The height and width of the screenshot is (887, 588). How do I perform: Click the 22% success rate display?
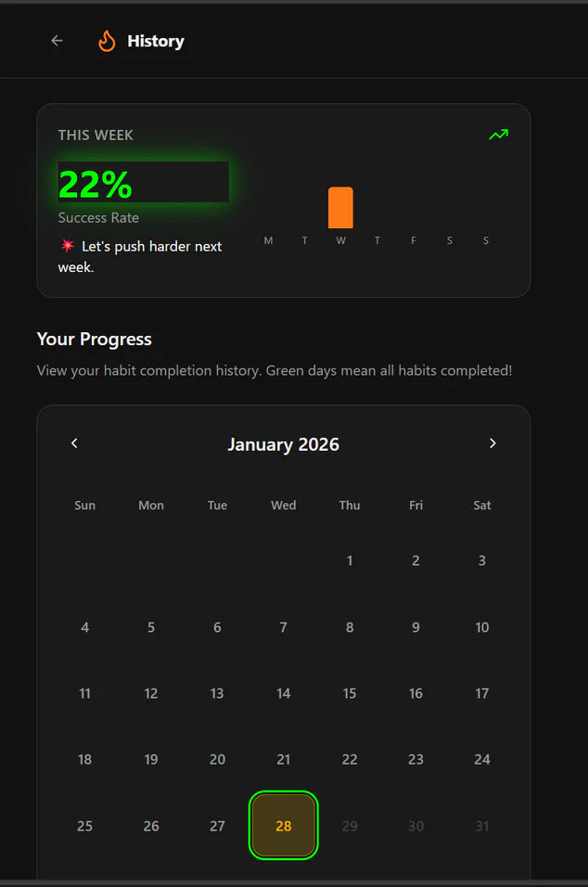tap(96, 183)
